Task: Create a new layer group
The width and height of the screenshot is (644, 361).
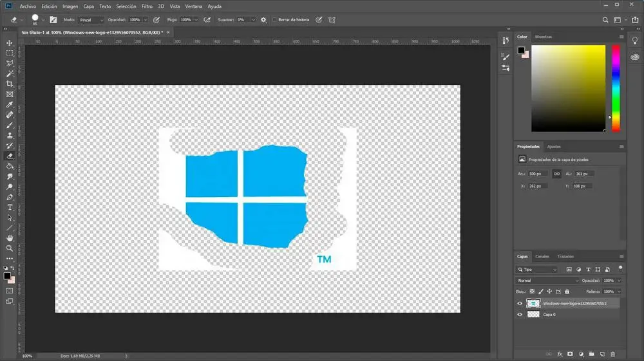Action: [x=591, y=354]
